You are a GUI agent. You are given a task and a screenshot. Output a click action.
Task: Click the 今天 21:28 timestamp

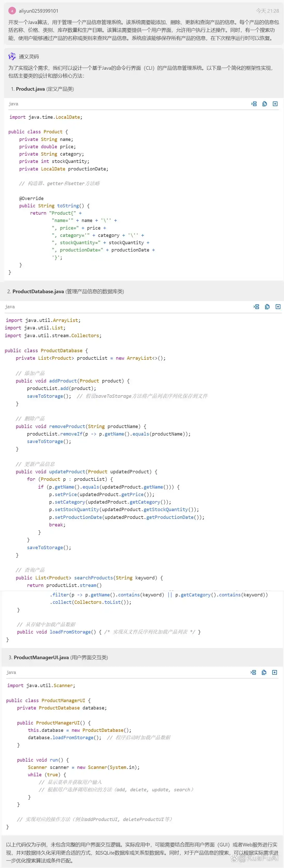[267, 11]
